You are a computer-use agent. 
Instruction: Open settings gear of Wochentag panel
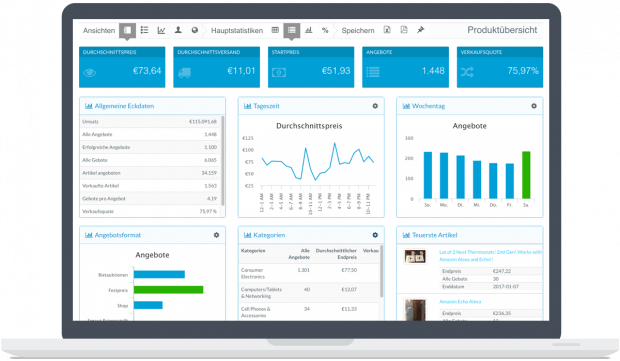[x=534, y=106]
